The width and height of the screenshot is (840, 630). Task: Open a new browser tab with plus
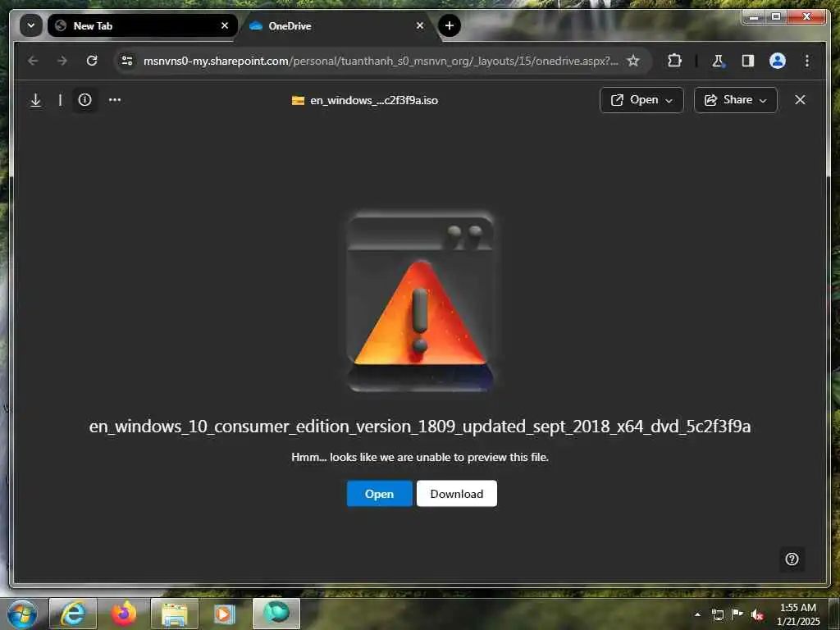pos(449,25)
